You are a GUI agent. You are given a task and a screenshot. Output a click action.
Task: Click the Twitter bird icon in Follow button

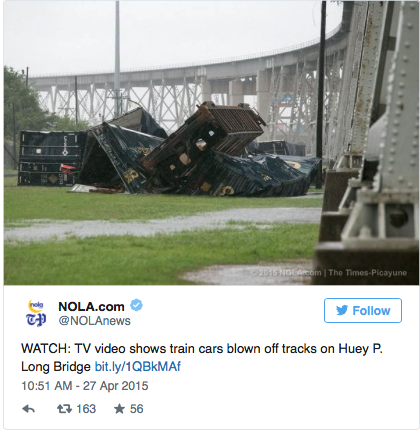342,310
